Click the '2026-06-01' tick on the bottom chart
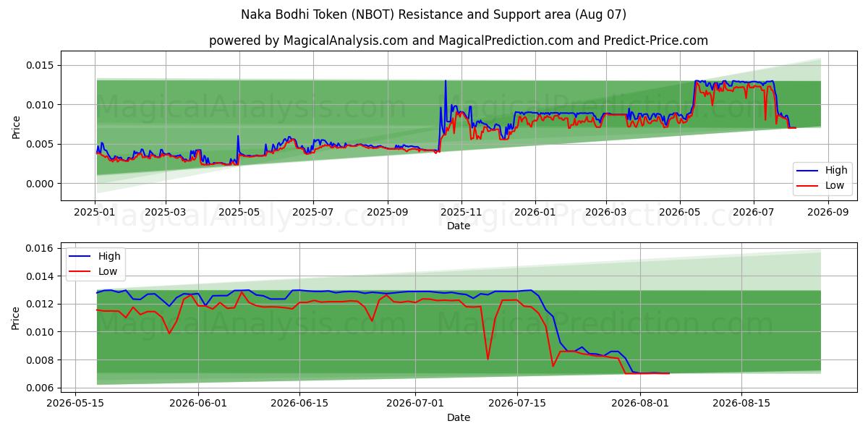Screen dimensions: 868x434 198,404
